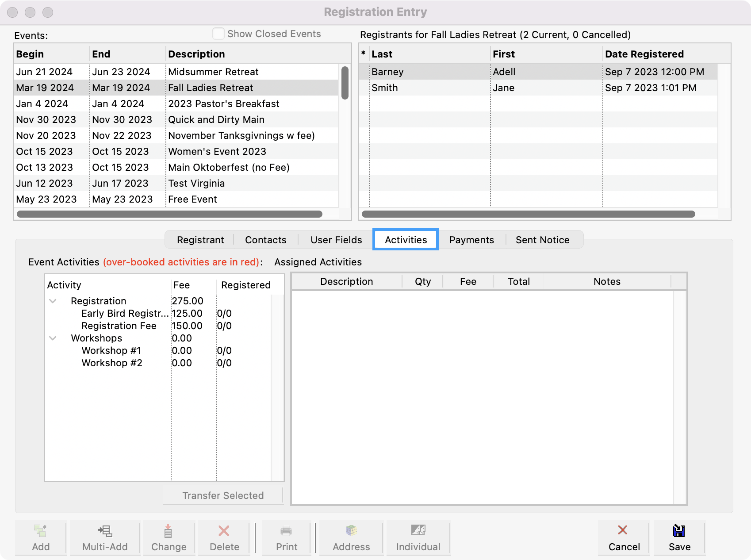Collapse the Workshops activity group
The width and height of the screenshot is (751, 560).
[53, 338]
